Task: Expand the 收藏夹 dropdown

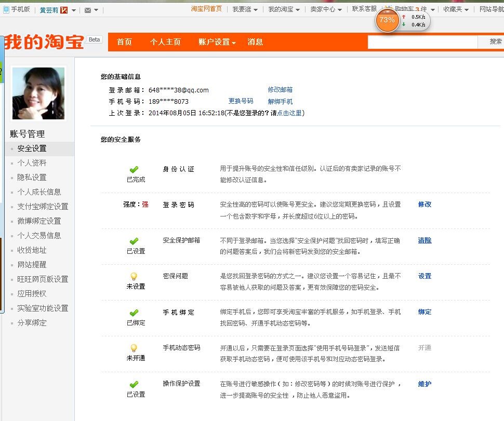Action: click(x=467, y=10)
